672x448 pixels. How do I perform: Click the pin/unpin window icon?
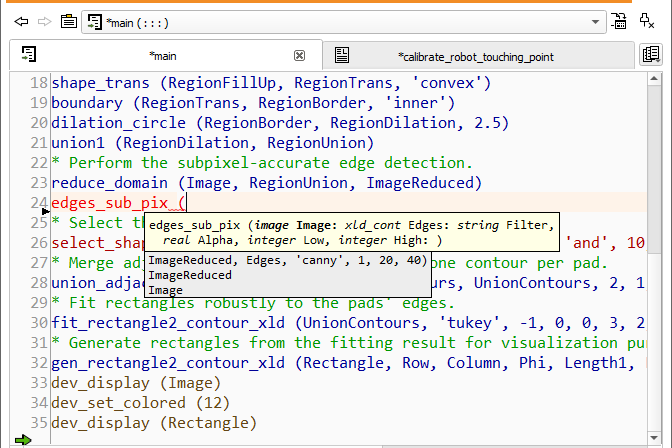click(x=646, y=21)
